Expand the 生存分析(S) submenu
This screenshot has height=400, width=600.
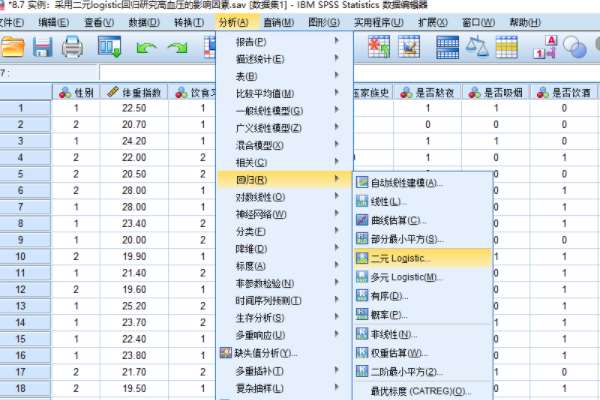click(x=284, y=318)
